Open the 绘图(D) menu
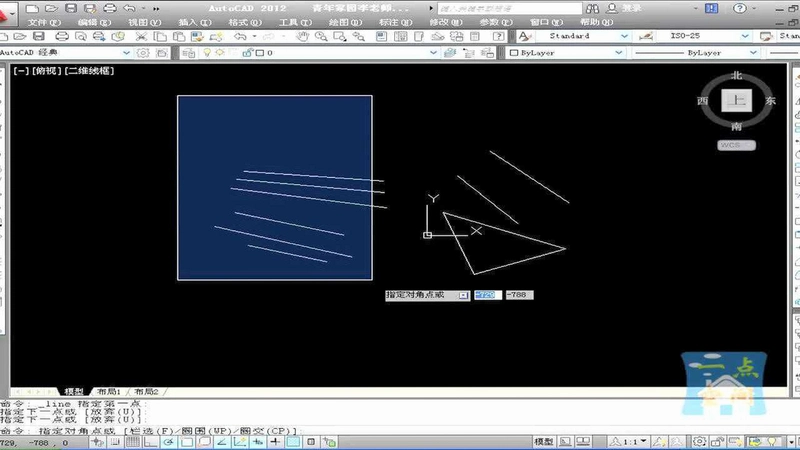This screenshot has width=800, height=450. (x=345, y=22)
